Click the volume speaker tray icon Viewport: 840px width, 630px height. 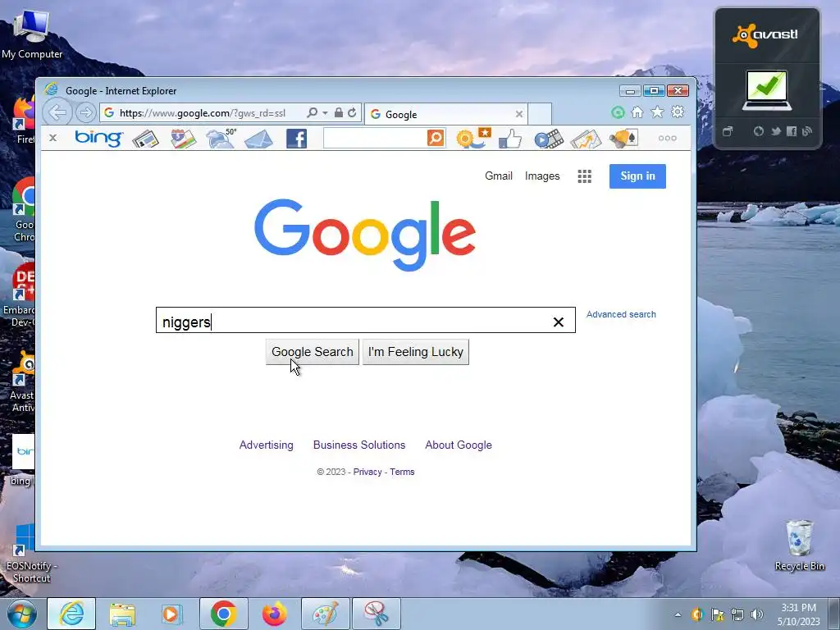pyautogui.click(x=757, y=614)
